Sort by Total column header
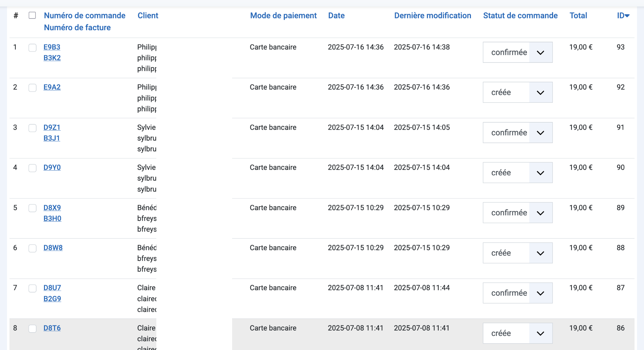The width and height of the screenshot is (644, 350). [578, 15]
